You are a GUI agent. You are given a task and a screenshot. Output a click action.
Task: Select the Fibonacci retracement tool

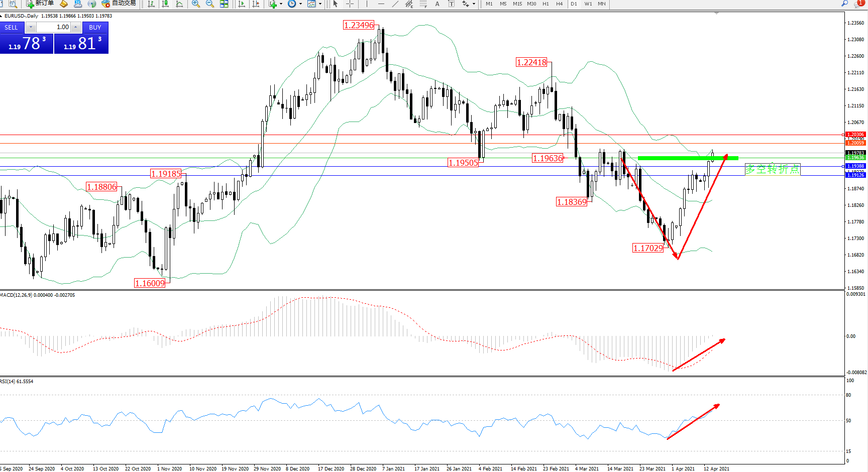click(409, 4)
